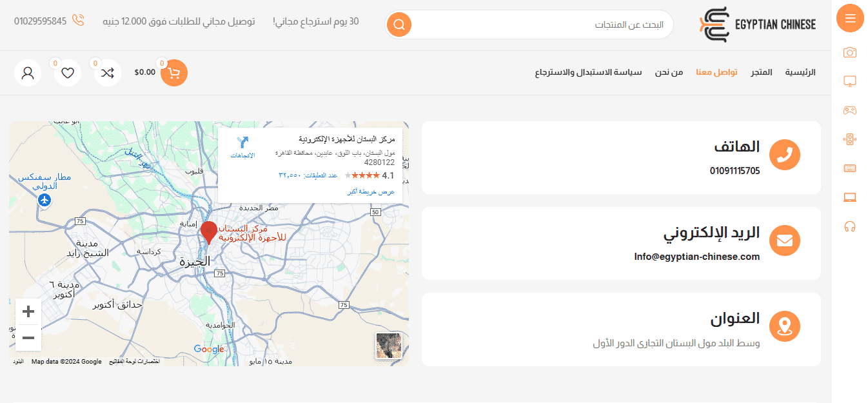Open the user account icon
The height and width of the screenshot is (403, 868).
tap(28, 73)
